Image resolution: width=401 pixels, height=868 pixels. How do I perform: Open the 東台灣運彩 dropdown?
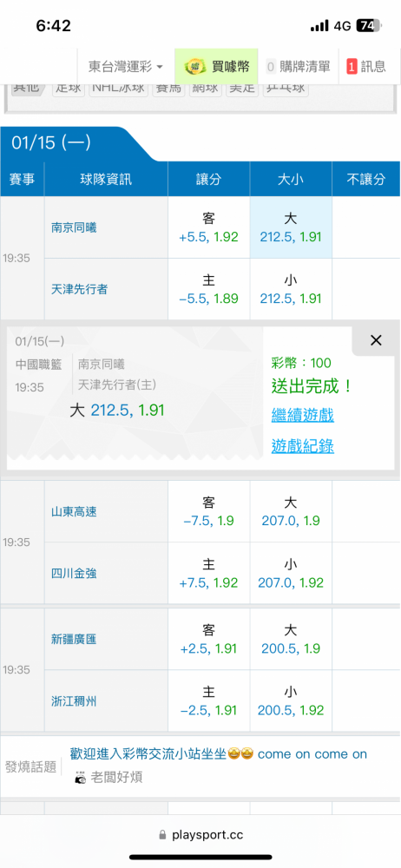click(126, 67)
